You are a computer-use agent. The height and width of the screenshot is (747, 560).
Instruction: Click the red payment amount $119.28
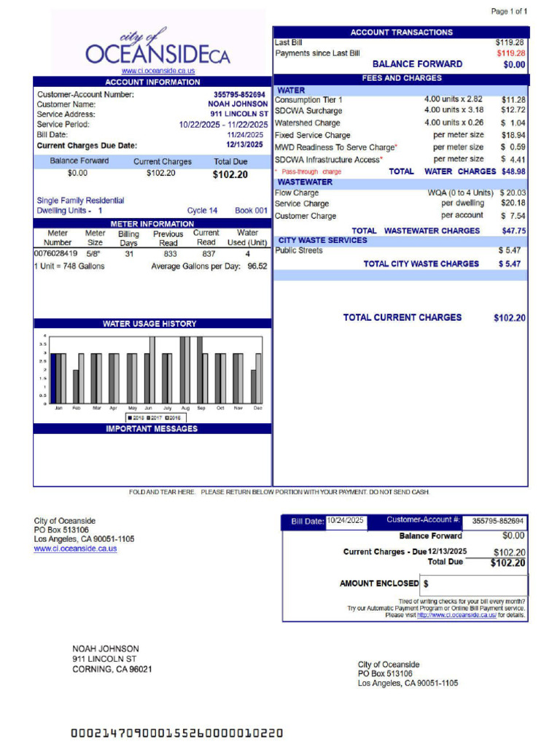511,53
